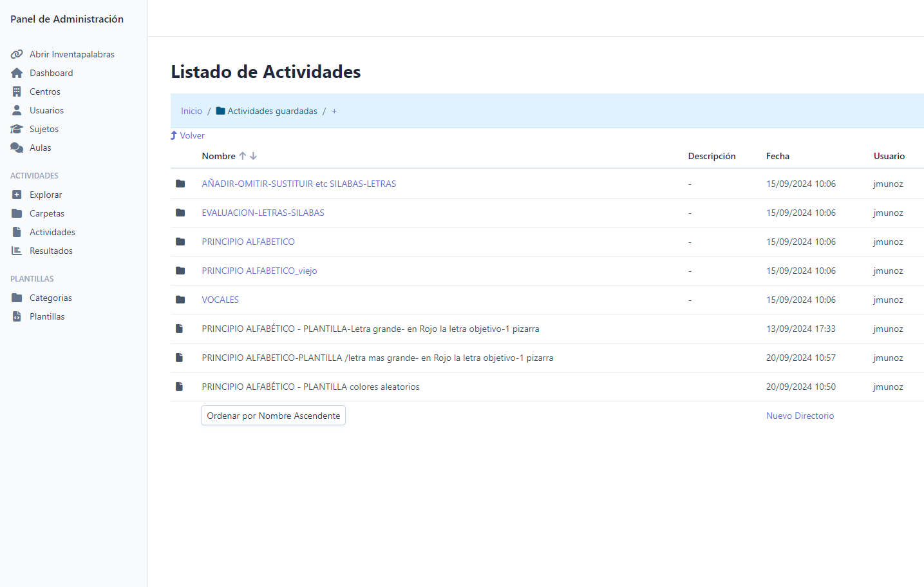The width and height of the screenshot is (924, 587).
Task: Open PRINCIPIO ALFABETICO_viejo folder
Action: (x=259, y=271)
